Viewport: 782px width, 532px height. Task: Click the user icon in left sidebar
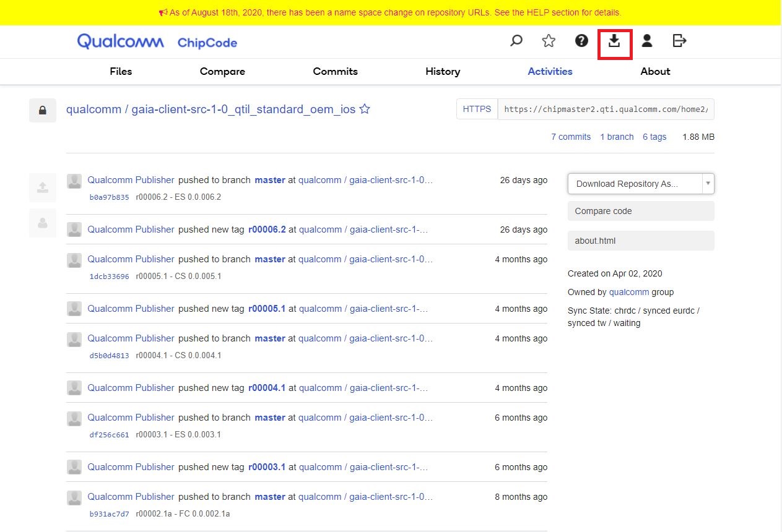[43, 223]
